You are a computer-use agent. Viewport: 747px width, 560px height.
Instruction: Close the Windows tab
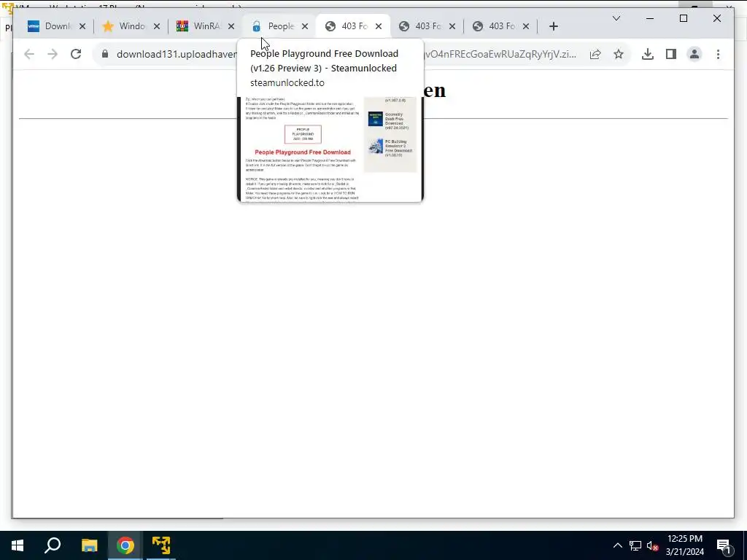coord(157,26)
